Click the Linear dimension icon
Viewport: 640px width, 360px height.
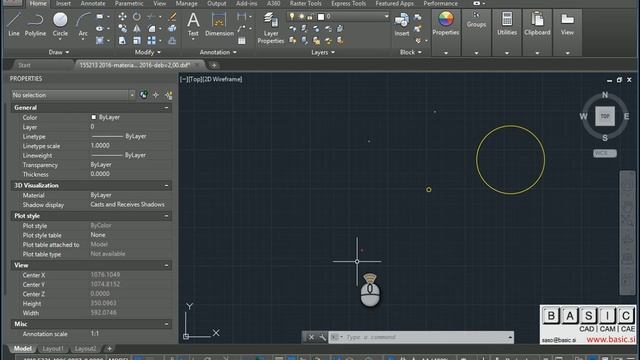[242, 17]
